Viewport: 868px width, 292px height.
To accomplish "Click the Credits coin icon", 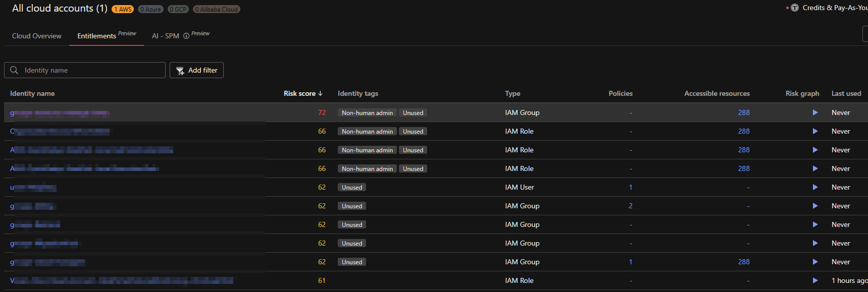I will click(x=795, y=8).
